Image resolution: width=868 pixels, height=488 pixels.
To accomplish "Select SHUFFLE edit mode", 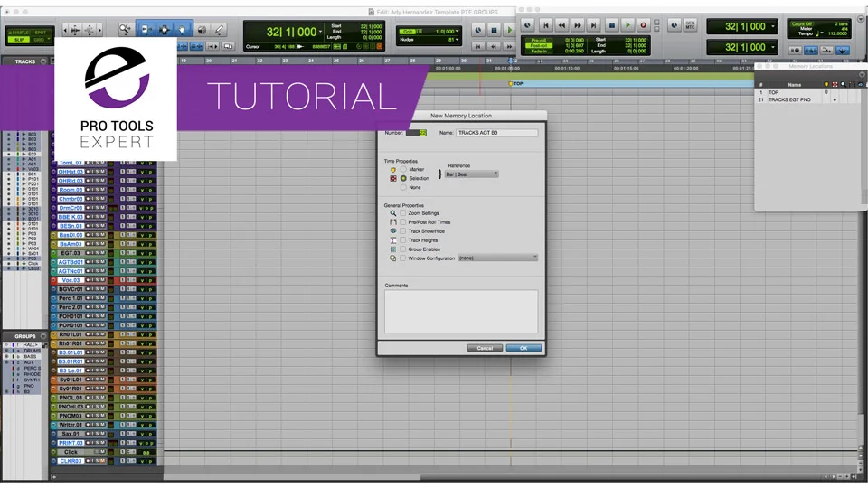I will pyautogui.click(x=19, y=33).
